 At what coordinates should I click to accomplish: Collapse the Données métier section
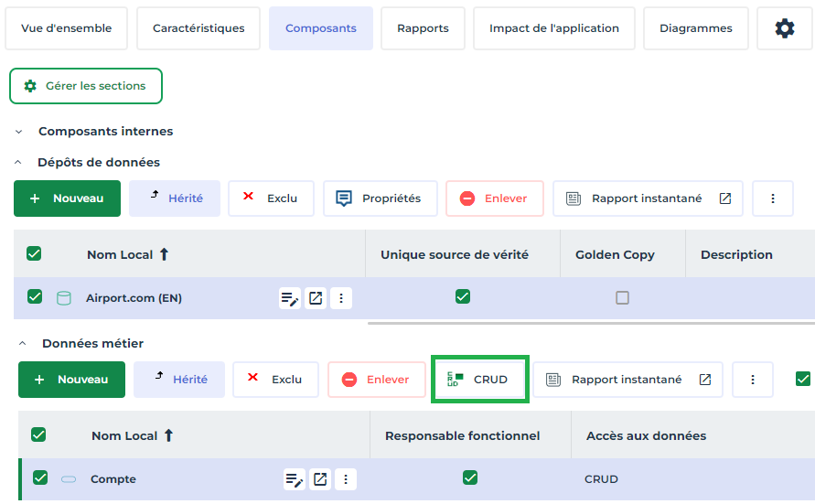click(x=22, y=344)
